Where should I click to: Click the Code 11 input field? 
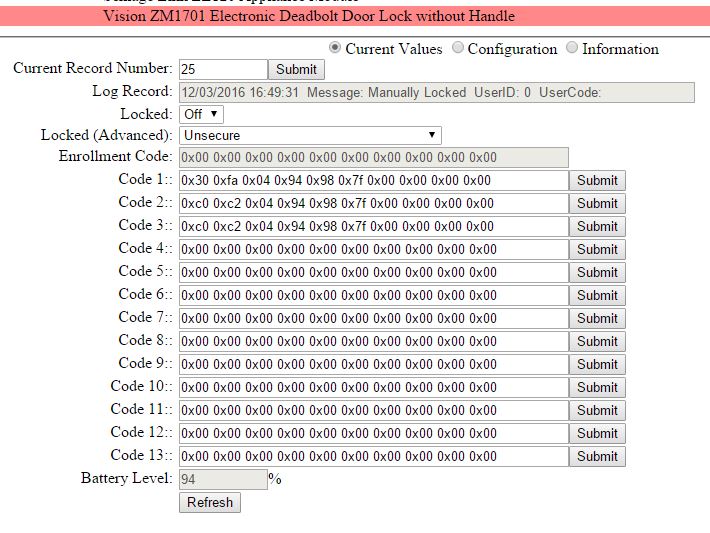click(374, 411)
